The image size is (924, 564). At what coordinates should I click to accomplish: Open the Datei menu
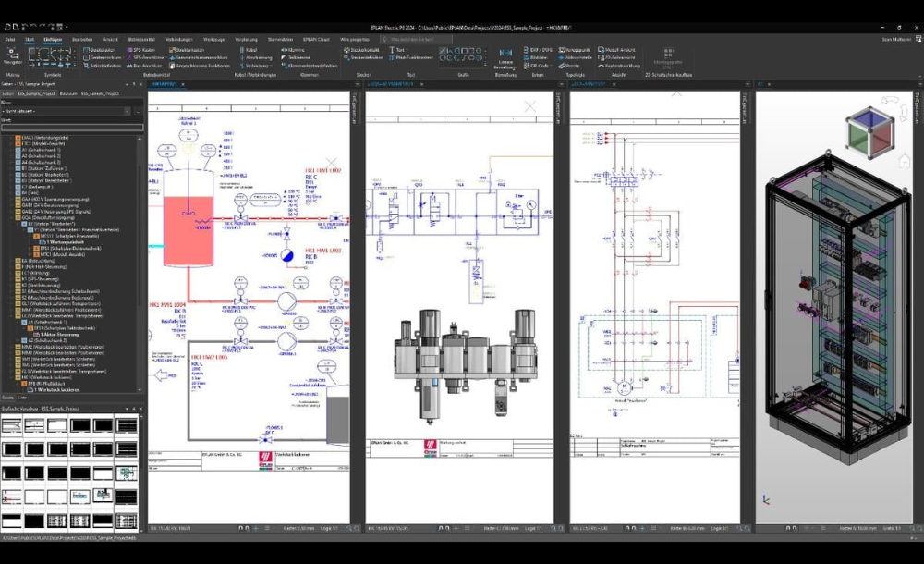coord(10,39)
